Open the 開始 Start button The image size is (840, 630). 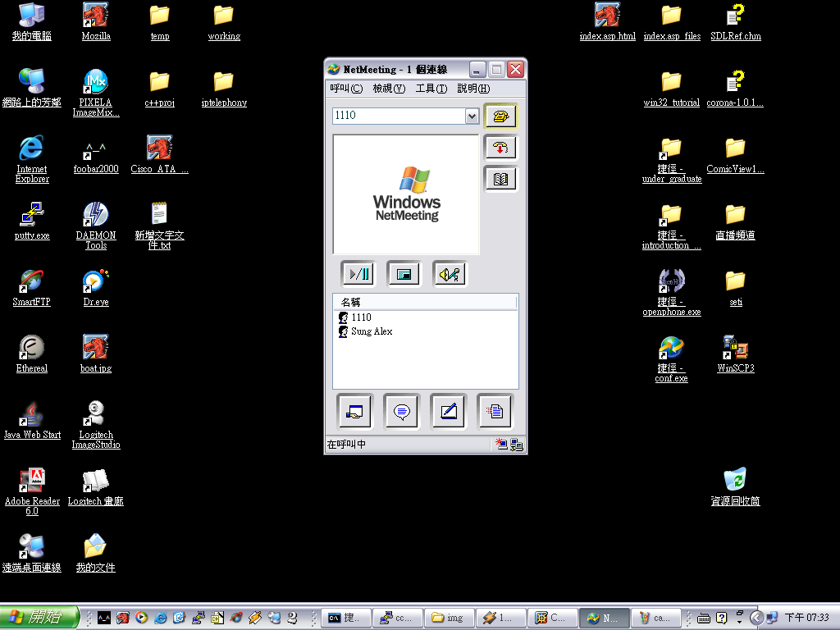39,617
